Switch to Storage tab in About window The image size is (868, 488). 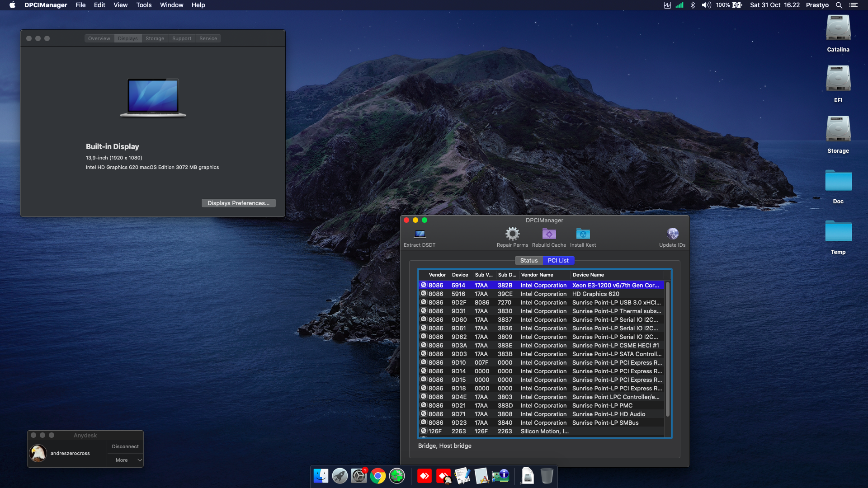click(x=155, y=38)
